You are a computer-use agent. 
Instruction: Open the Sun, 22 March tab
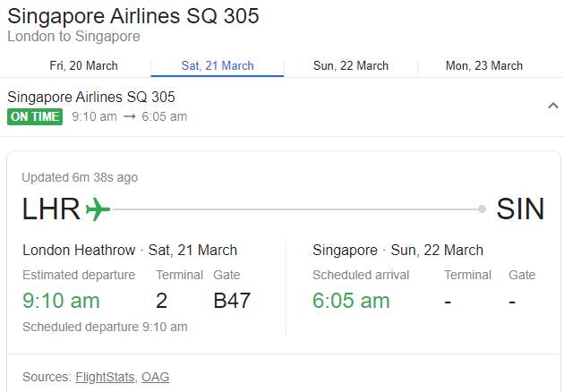pyautogui.click(x=351, y=65)
